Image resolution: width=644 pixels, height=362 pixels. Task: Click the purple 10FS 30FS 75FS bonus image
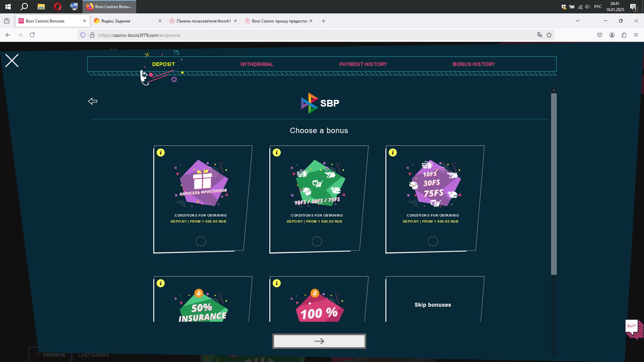tap(434, 183)
